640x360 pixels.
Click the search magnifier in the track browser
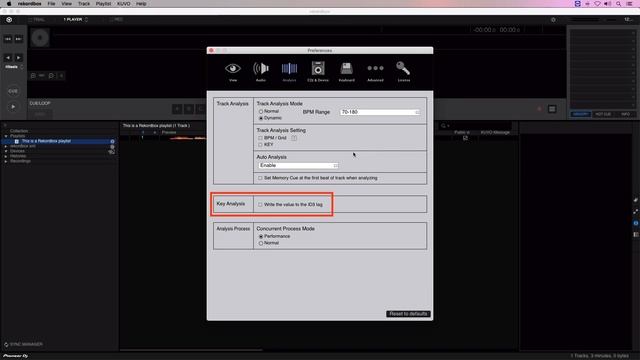(443, 126)
